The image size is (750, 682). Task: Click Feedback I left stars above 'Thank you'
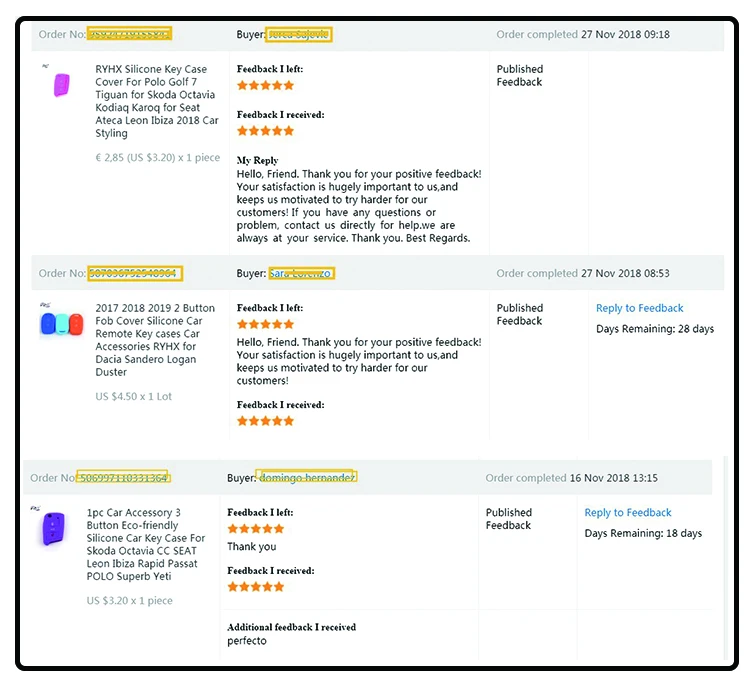coord(256,529)
